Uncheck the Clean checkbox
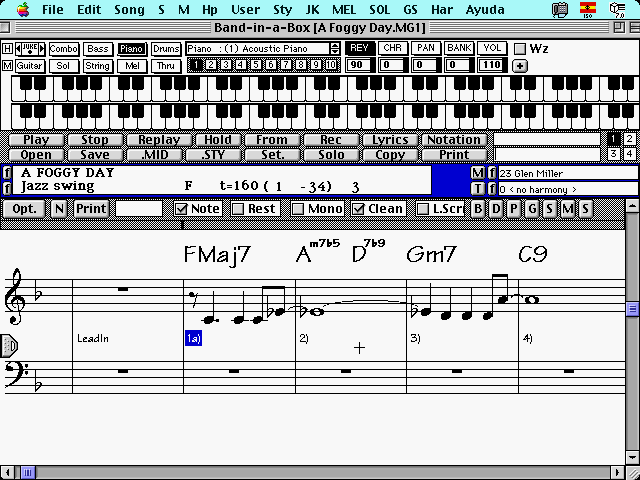640x480 pixels. (x=358, y=209)
